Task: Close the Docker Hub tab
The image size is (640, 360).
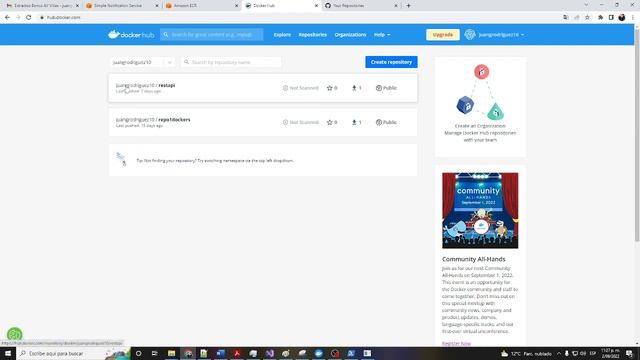Action: (x=316, y=6)
